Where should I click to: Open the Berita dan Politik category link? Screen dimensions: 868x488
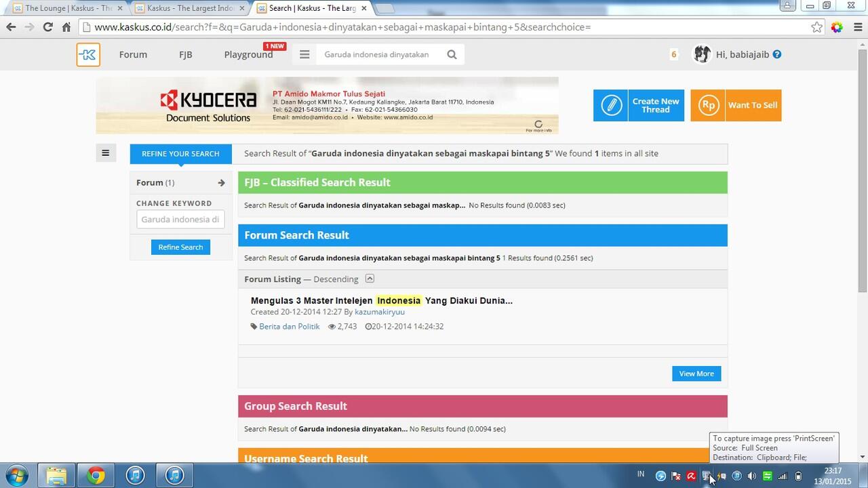290,327
